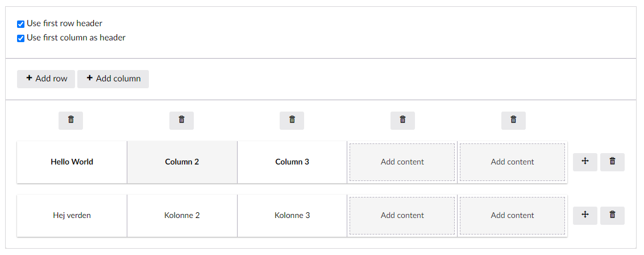
Task: Select the Column 3 header cell
Action: (292, 162)
